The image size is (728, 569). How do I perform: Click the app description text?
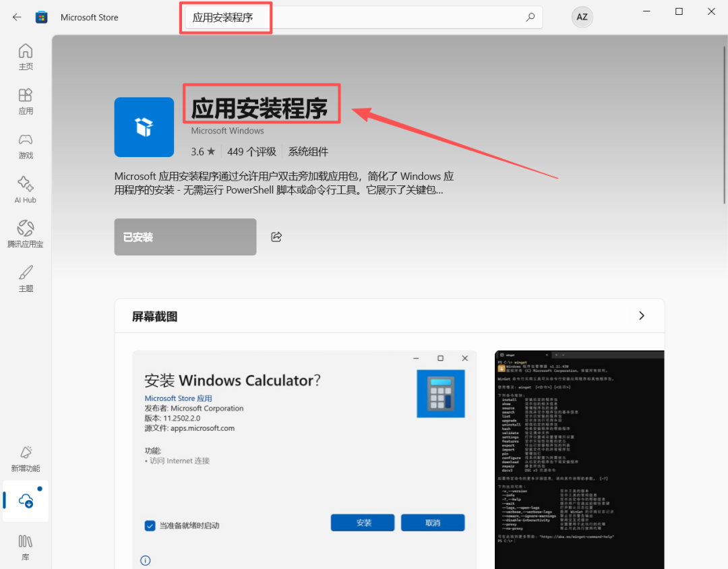(284, 183)
